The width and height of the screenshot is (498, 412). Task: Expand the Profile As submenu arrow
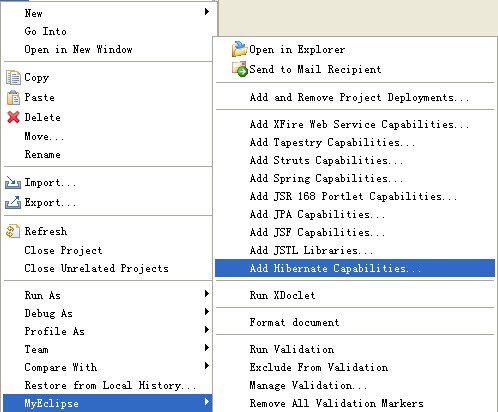(x=207, y=330)
